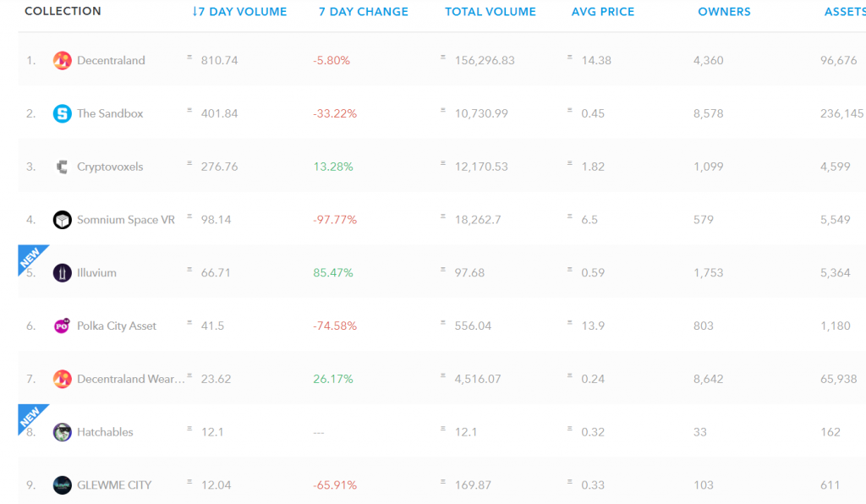This screenshot has height=504, width=866.
Task: Click the Cryptovoxels gray logo icon
Action: 62,167
